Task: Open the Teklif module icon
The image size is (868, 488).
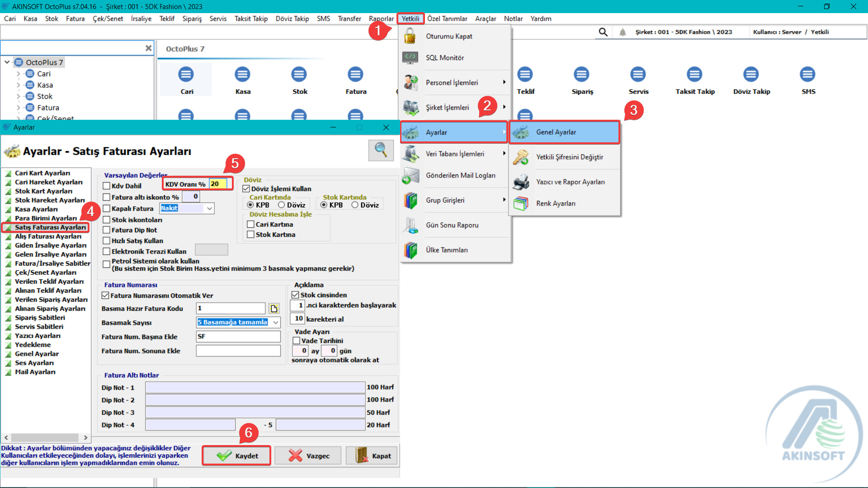Action: pyautogui.click(x=525, y=75)
